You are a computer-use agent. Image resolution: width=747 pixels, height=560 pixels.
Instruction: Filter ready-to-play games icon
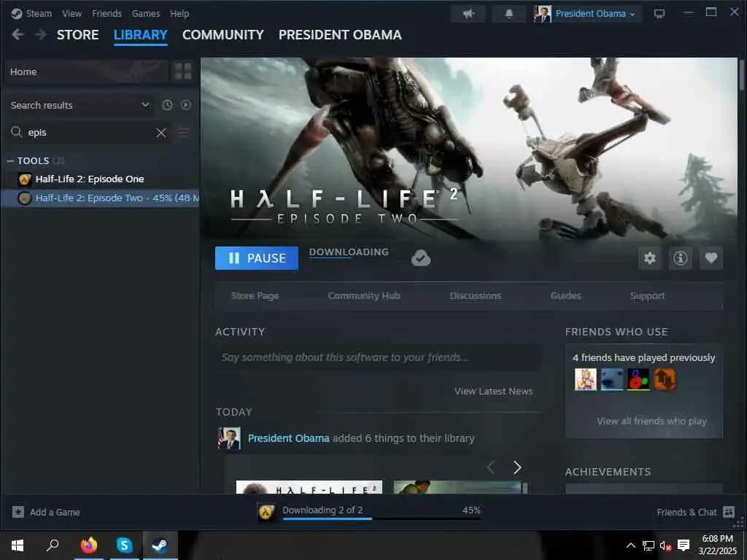[186, 105]
